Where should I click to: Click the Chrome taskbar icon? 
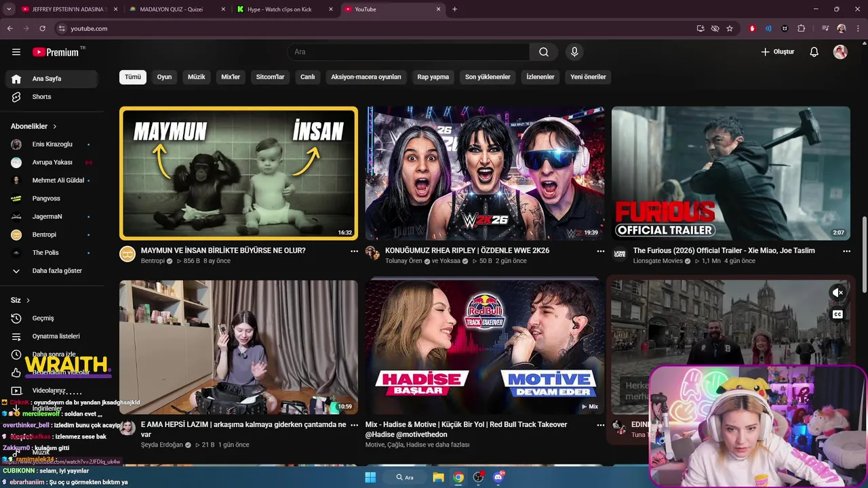coord(459,477)
